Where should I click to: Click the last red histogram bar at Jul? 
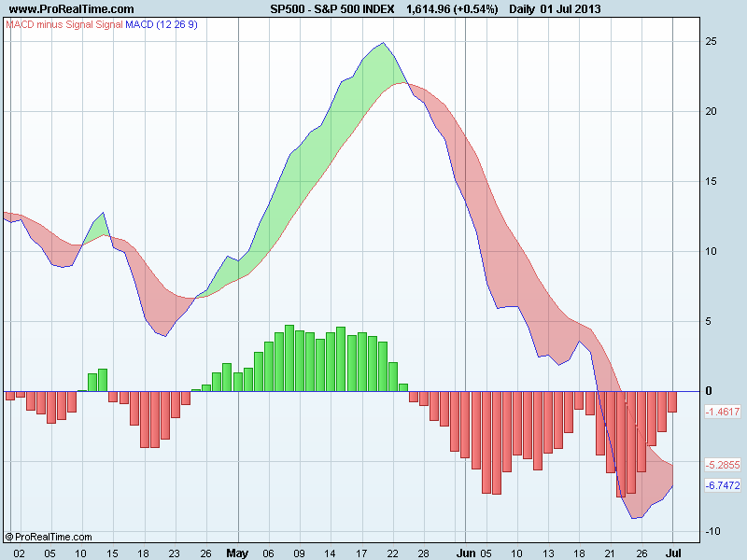coord(672,401)
